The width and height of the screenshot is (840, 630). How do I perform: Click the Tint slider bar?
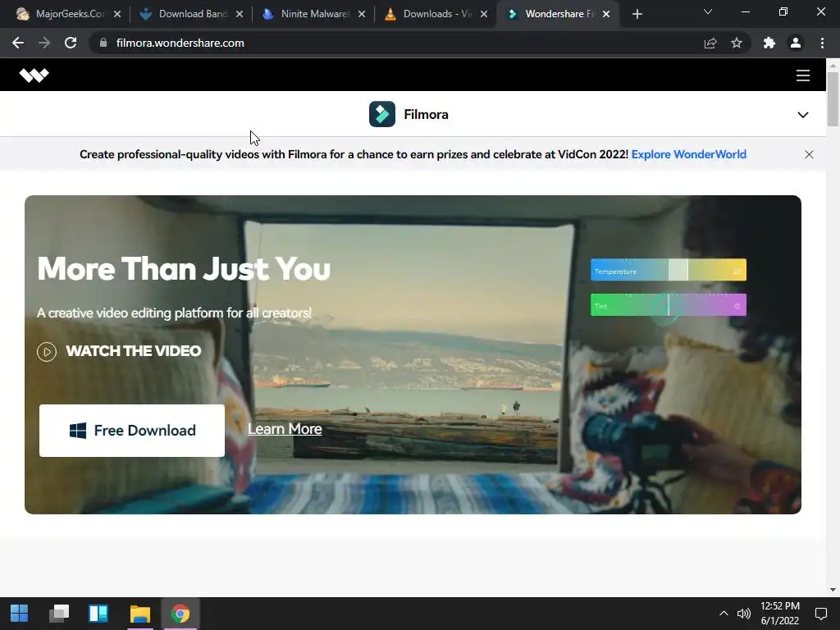tap(668, 305)
